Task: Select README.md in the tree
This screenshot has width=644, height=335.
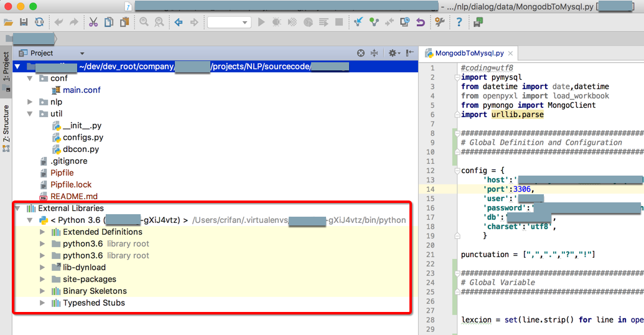Action: pos(73,197)
